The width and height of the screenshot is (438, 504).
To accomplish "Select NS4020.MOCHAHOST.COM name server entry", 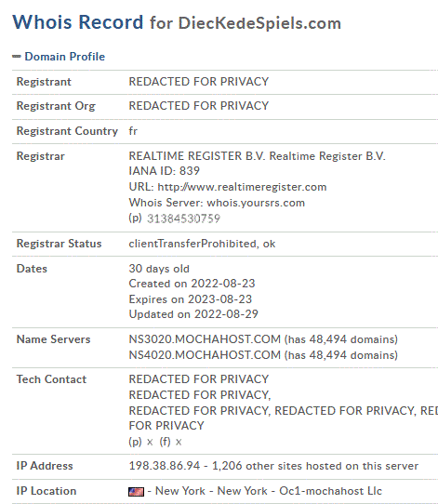I will [205, 355].
